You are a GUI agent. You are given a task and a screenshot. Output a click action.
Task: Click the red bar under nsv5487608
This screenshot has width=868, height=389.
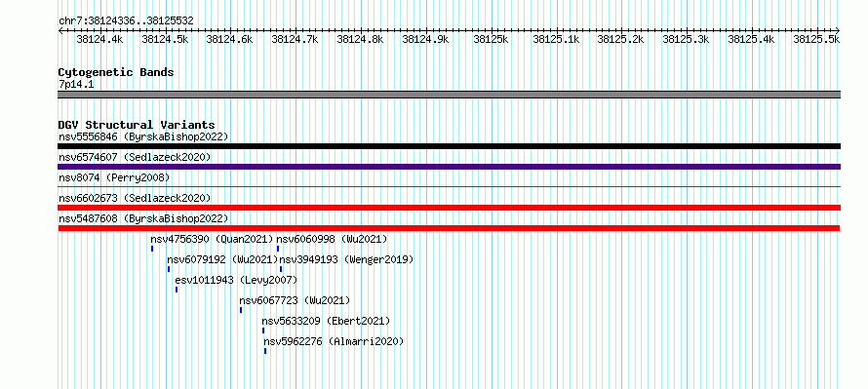click(x=449, y=228)
